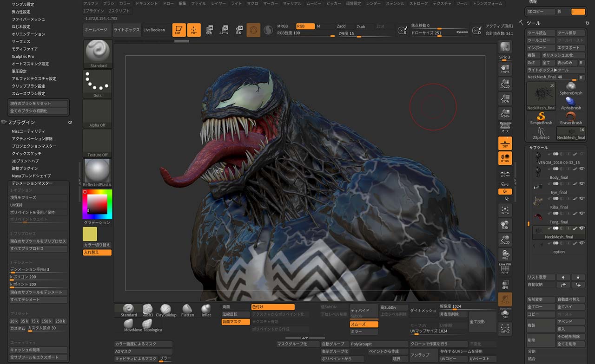Expand the Maya Blend Shape (Mayaブレンドシェイプ) plugin
The width and height of the screenshot is (595, 364).
(x=31, y=176)
